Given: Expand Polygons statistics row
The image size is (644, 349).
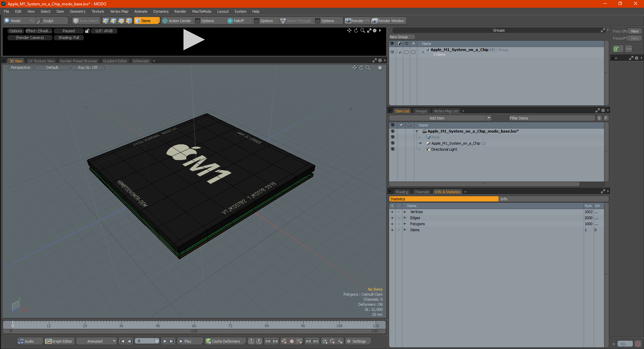Looking at the screenshot, I should point(405,224).
